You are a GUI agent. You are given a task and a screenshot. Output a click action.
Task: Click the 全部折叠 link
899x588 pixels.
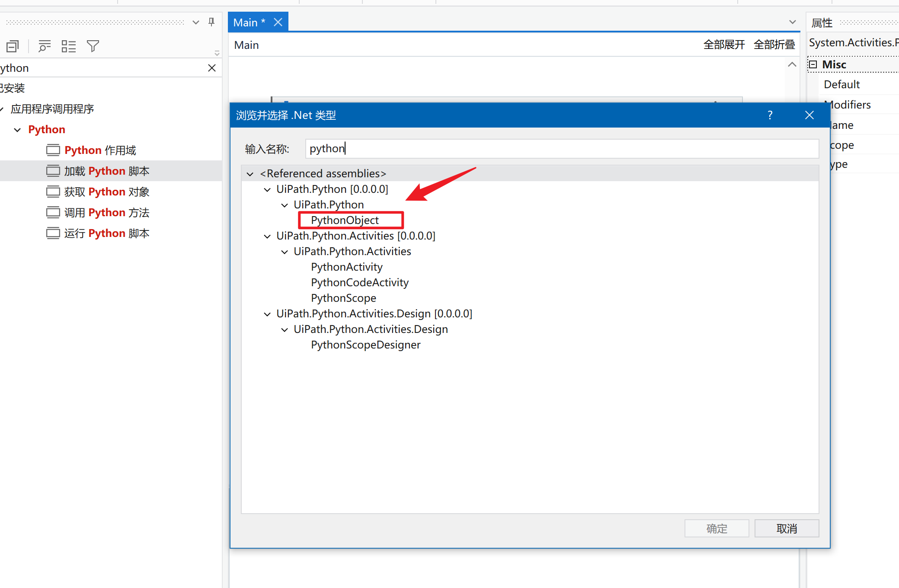774,45
